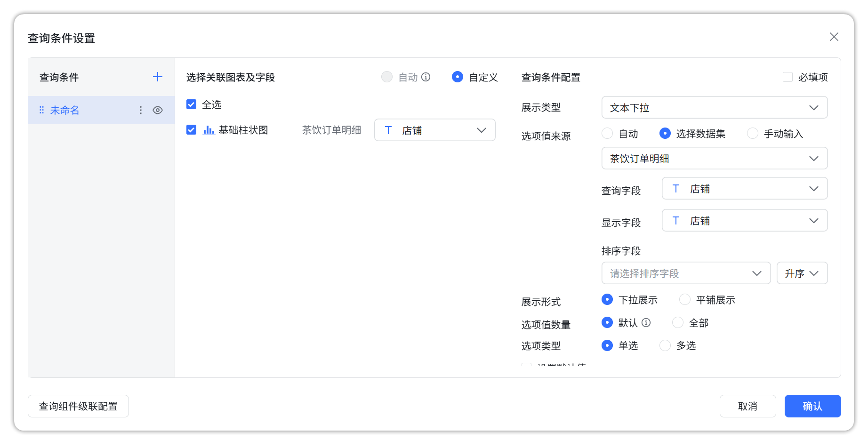Select 单选 option type
Viewport: 868px width, 440px height.
pos(607,345)
